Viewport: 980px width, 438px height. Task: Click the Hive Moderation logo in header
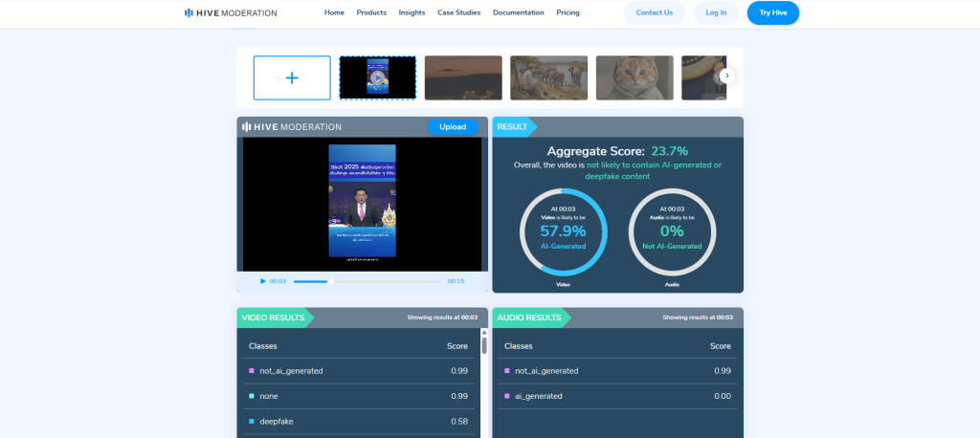pos(231,13)
